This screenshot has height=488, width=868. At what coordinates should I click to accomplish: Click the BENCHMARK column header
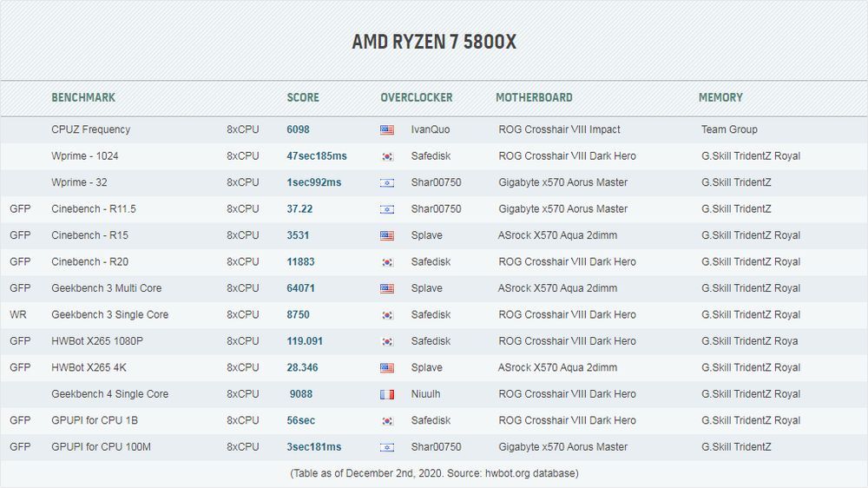click(83, 97)
